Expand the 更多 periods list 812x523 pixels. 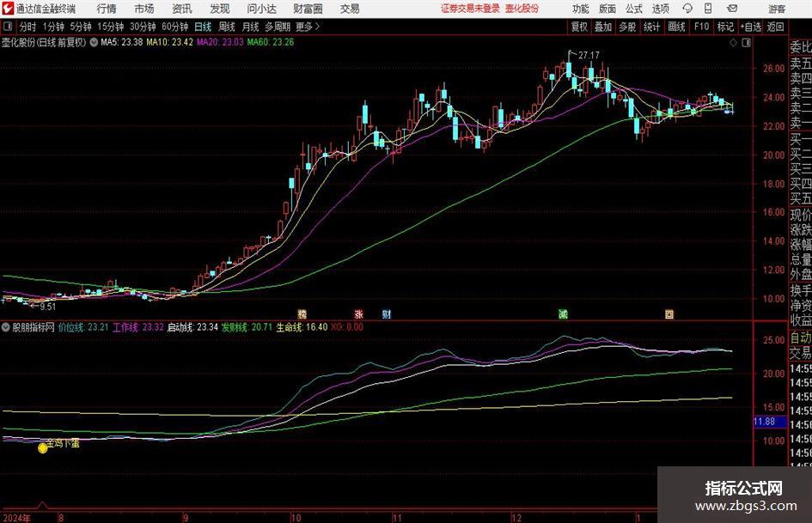click(x=308, y=27)
